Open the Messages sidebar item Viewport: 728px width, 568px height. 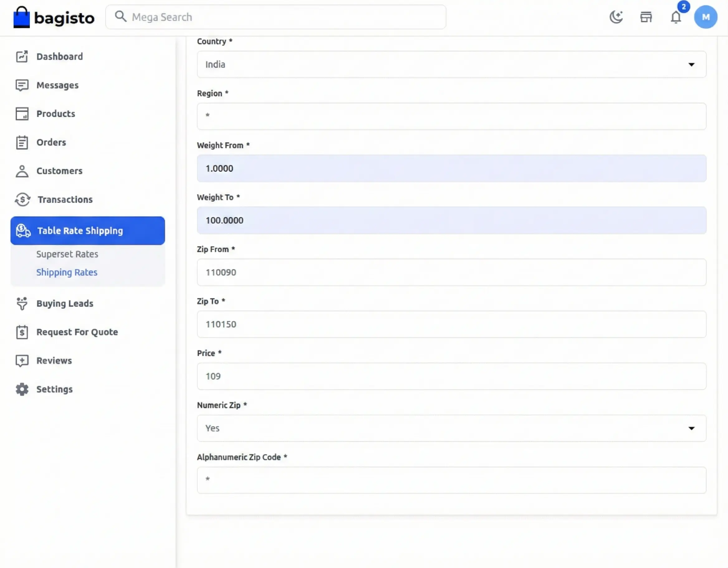click(57, 85)
